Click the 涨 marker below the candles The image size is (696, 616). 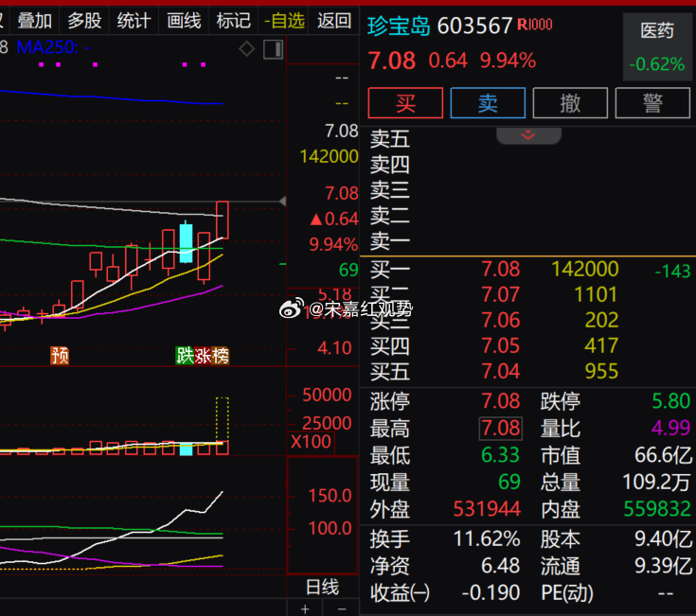203,356
